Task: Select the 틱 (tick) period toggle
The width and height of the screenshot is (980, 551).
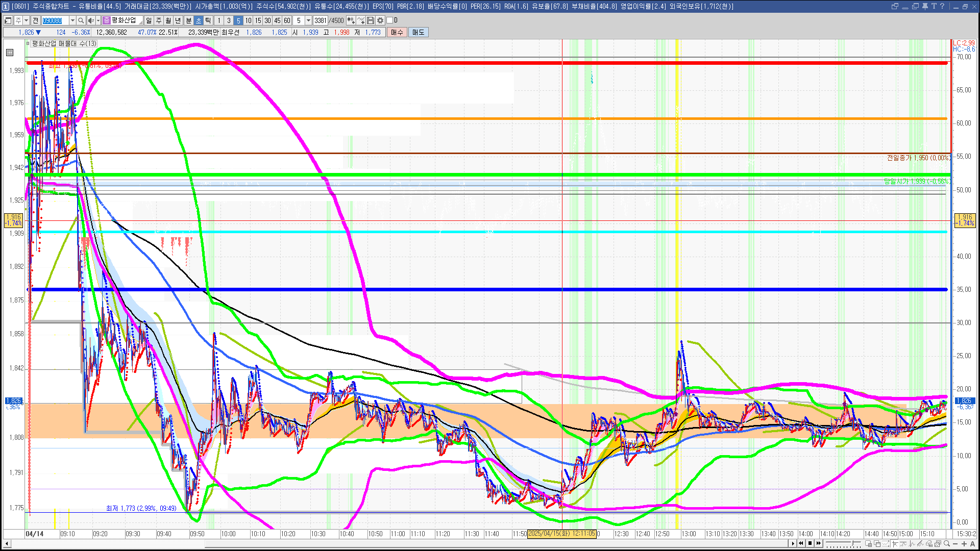Action: click(208, 20)
